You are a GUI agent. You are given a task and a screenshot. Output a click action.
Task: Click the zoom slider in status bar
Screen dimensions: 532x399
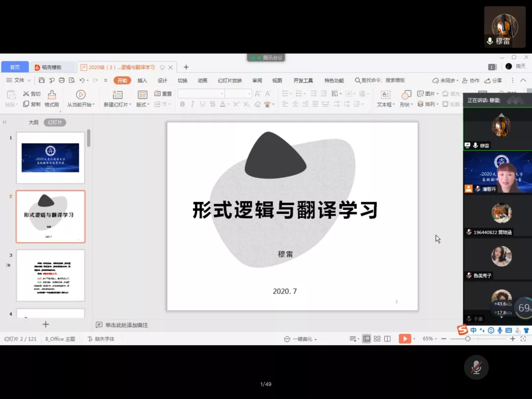tap(467, 339)
